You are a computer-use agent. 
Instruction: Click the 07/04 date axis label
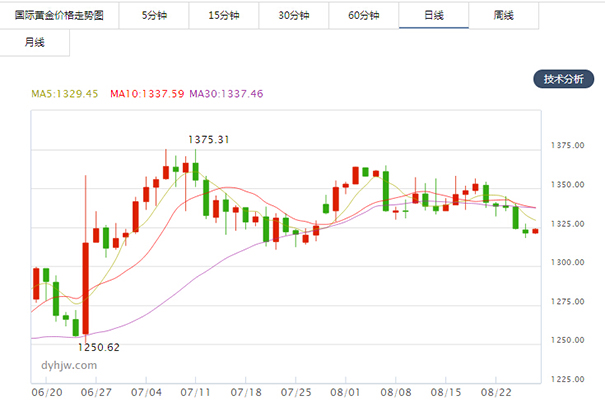point(146,393)
